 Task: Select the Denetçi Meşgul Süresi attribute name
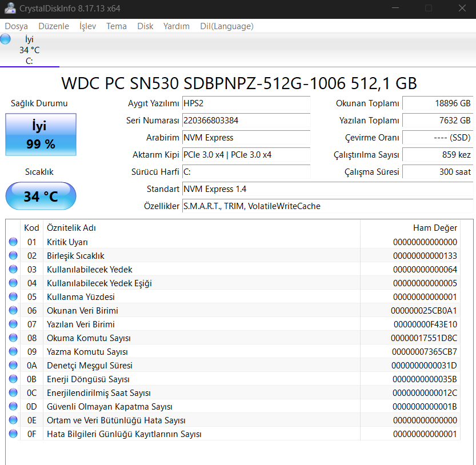(90, 366)
